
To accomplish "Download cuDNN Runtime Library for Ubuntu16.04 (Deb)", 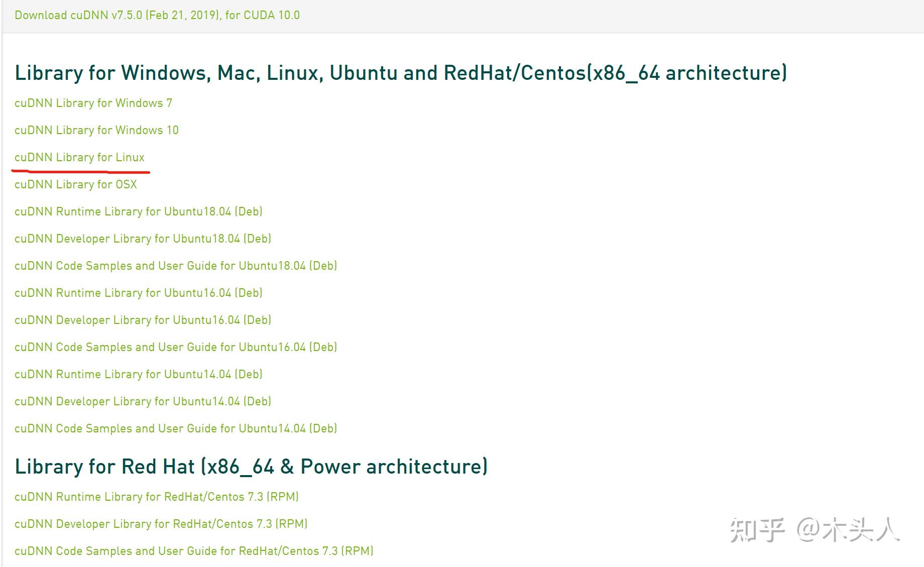I will pos(139,293).
